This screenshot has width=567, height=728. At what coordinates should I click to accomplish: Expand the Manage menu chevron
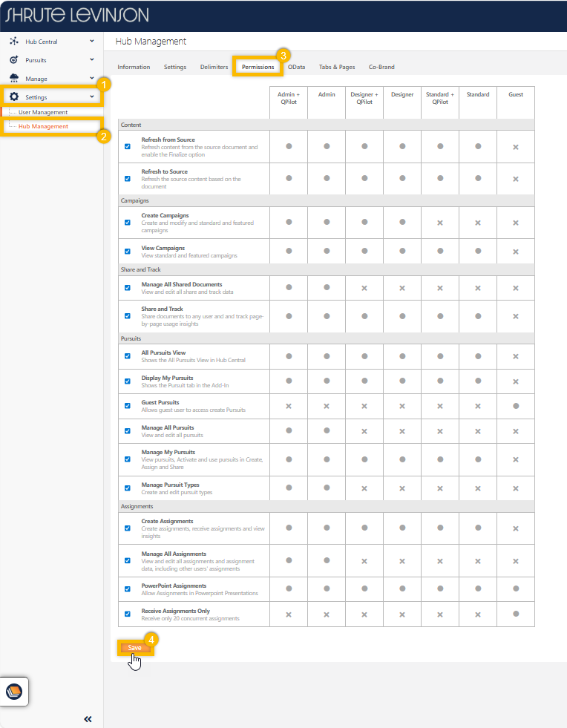[92, 79]
